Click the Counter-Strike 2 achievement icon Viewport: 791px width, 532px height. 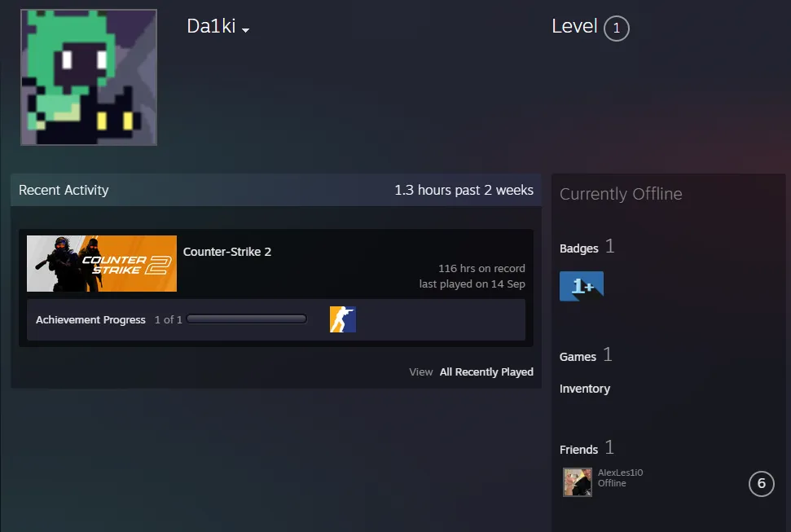click(x=343, y=319)
